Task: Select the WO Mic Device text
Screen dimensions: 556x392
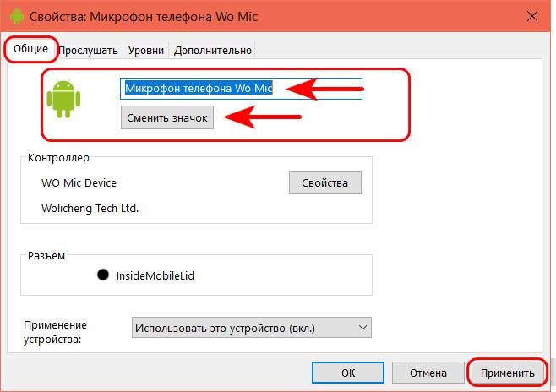Action: (x=79, y=182)
